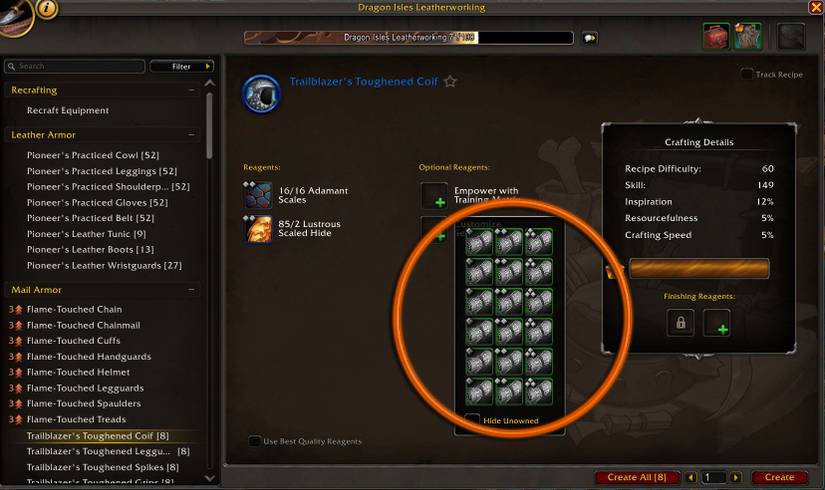Increase craft quantity with the right arrow
Screen dimensions: 825x490
click(x=736, y=477)
